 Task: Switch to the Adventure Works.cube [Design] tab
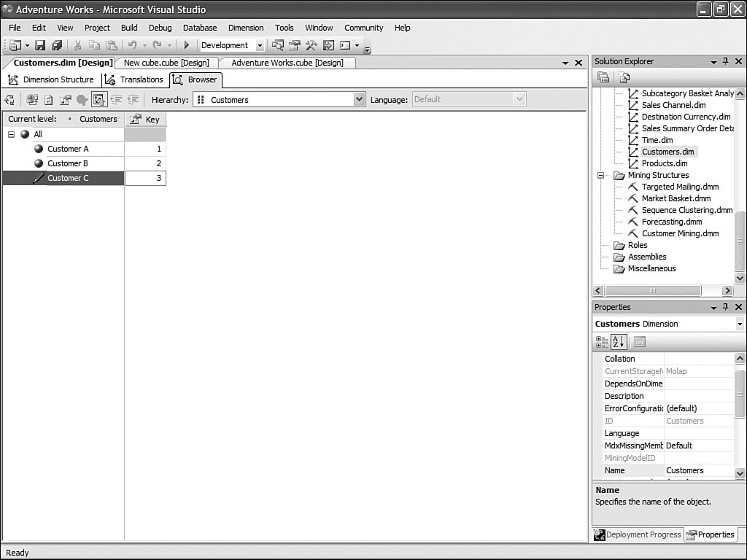pyautogui.click(x=287, y=63)
